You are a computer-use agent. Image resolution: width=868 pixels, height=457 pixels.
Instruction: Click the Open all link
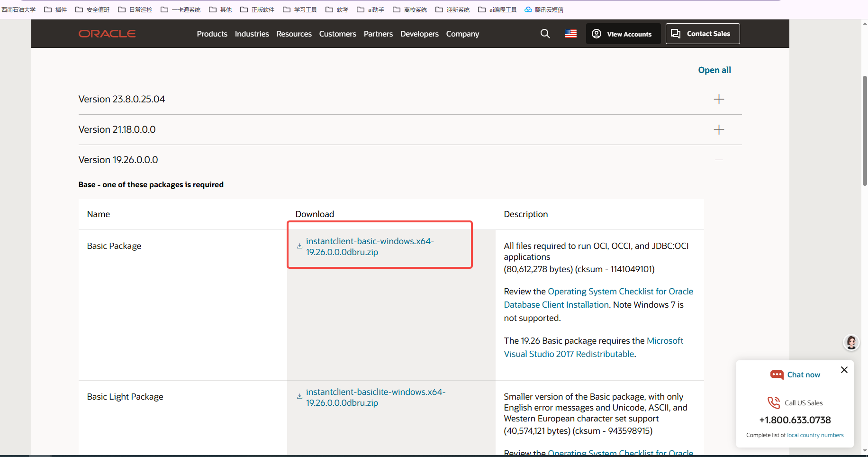(x=714, y=70)
